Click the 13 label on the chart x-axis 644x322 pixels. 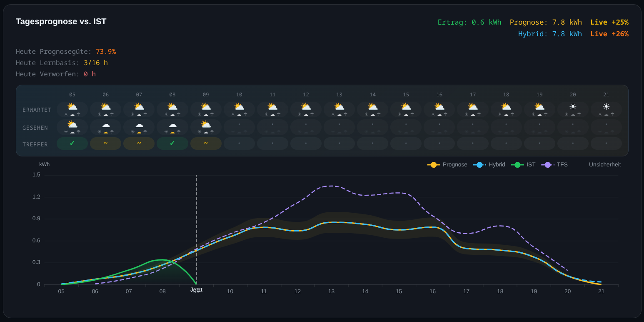coord(331,291)
